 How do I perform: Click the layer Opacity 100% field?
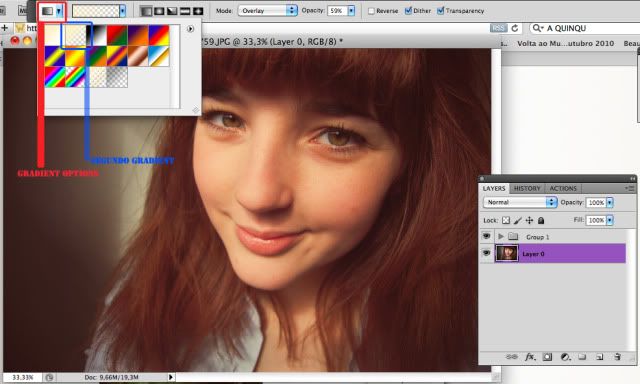[x=596, y=202]
